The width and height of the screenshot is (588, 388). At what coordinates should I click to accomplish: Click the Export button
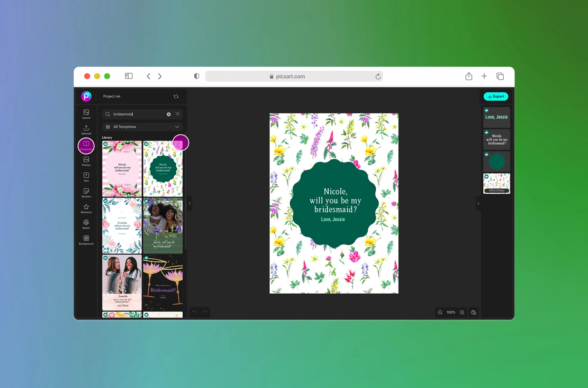tap(496, 96)
